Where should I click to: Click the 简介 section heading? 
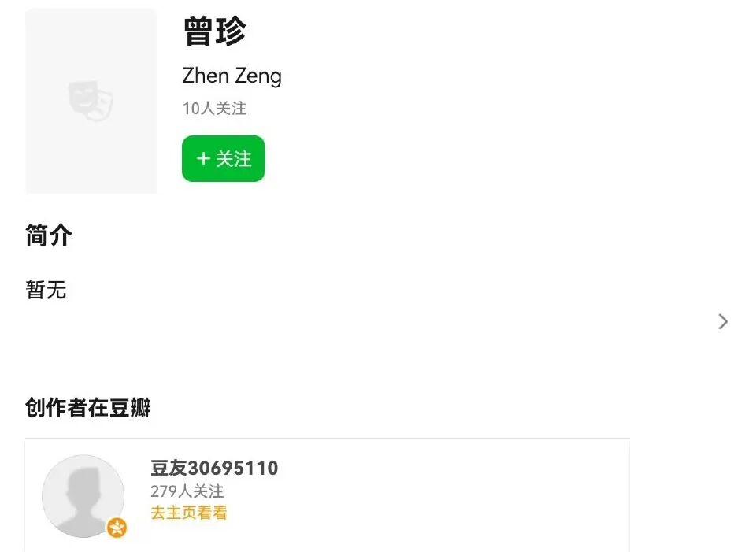tap(49, 235)
